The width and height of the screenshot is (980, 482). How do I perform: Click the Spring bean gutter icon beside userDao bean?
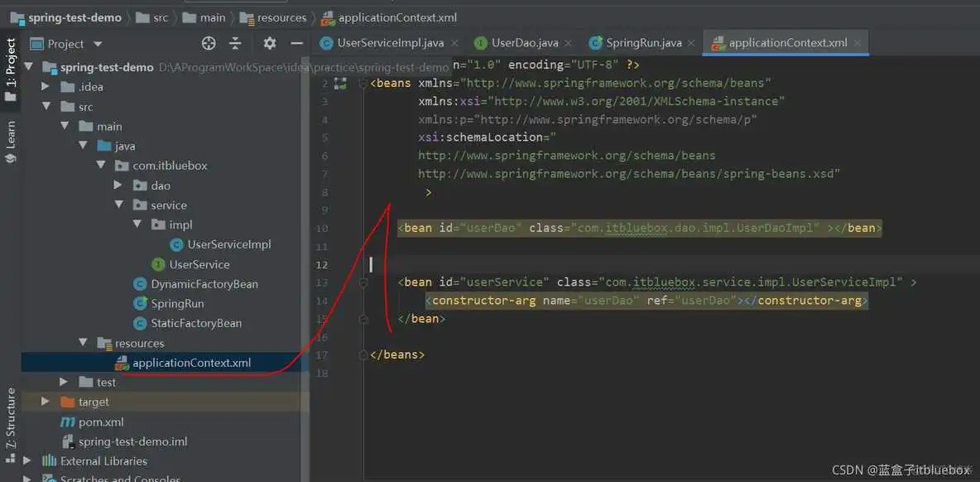[x=363, y=229]
